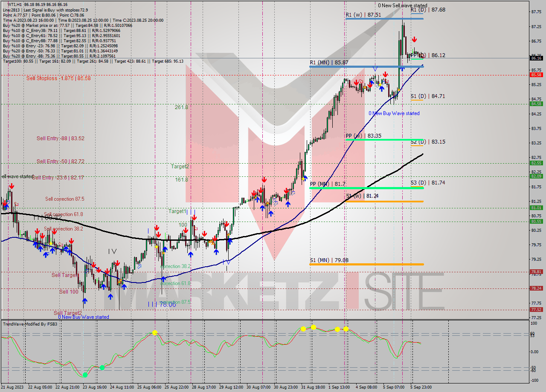
Task: Click the '0 New Sell wave started' label
Action: [x=403, y=6]
